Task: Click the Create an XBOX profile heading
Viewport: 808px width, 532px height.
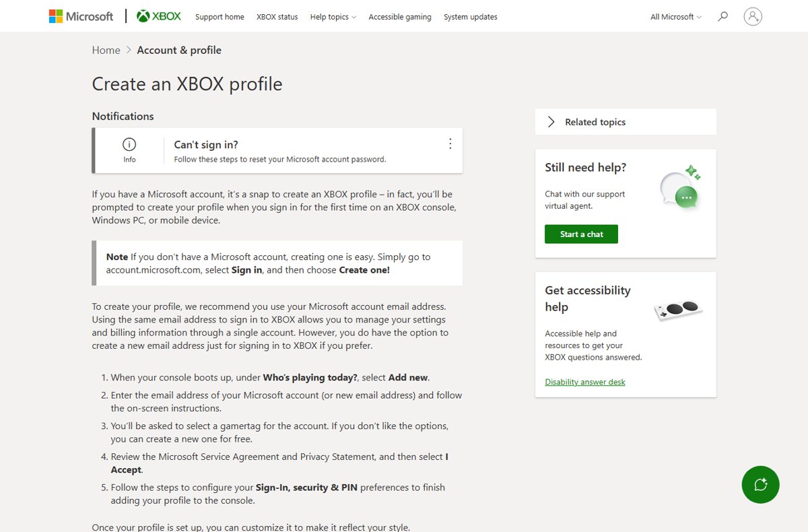Action: point(187,84)
